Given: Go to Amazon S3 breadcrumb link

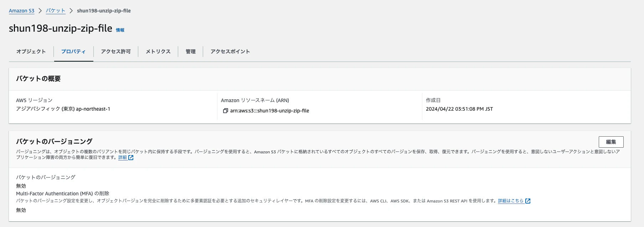Looking at the screenshot, I should [x=22, y=11].
